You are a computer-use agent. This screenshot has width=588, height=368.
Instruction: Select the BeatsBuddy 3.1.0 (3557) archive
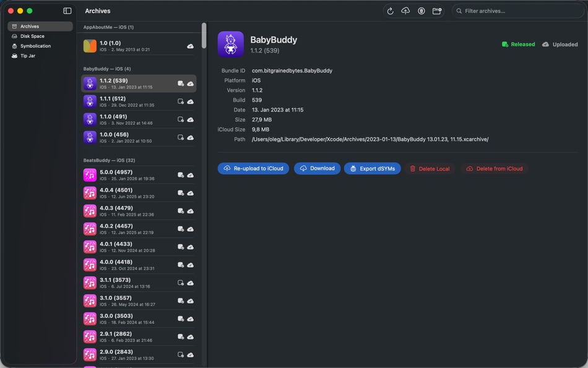click(x=139, y=301)
